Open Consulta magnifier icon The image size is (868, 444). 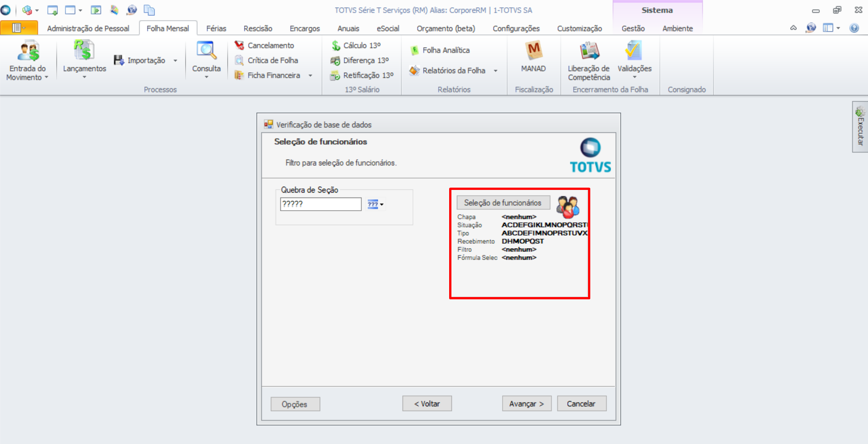click(x=206, y=51)
